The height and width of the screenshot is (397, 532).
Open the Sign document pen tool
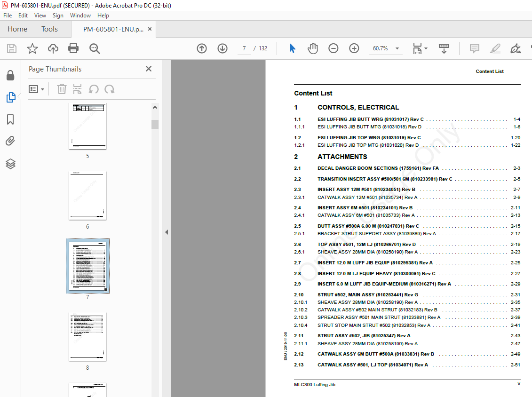tap(516, 48)
